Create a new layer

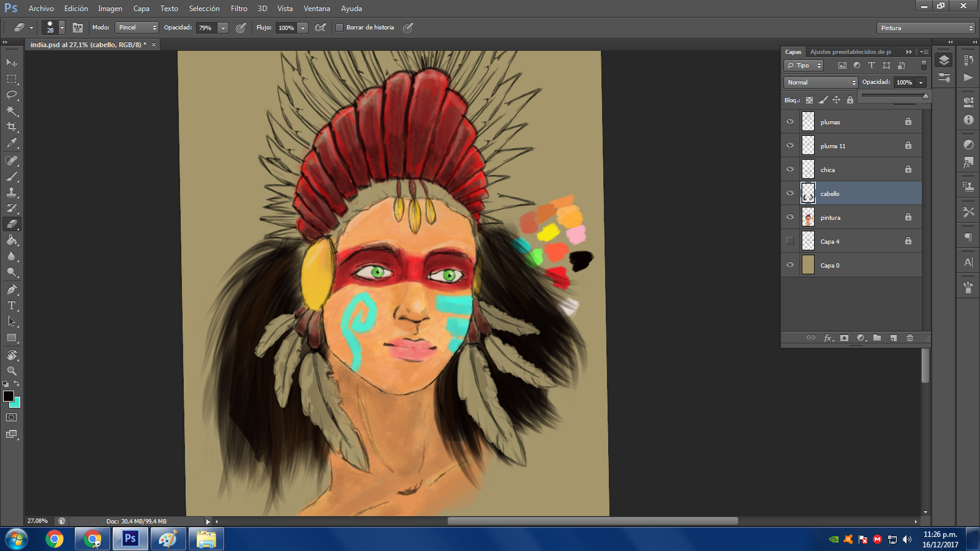(x=894, y=338)
